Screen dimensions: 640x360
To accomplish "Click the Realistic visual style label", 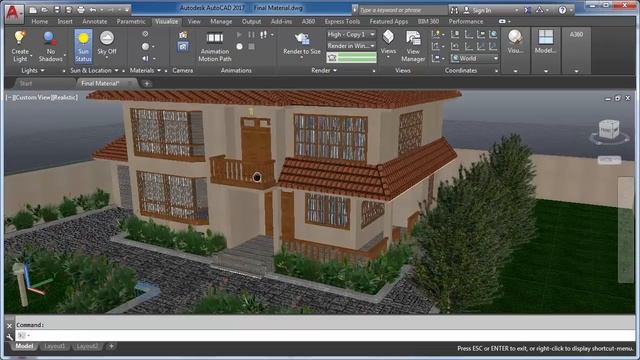I will (64, 98).
